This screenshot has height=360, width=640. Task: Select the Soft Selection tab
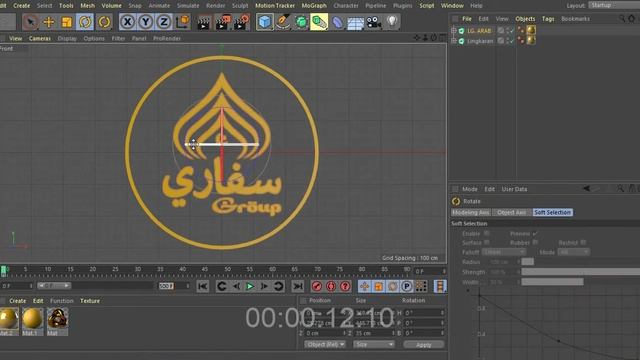tap(552, 213)
